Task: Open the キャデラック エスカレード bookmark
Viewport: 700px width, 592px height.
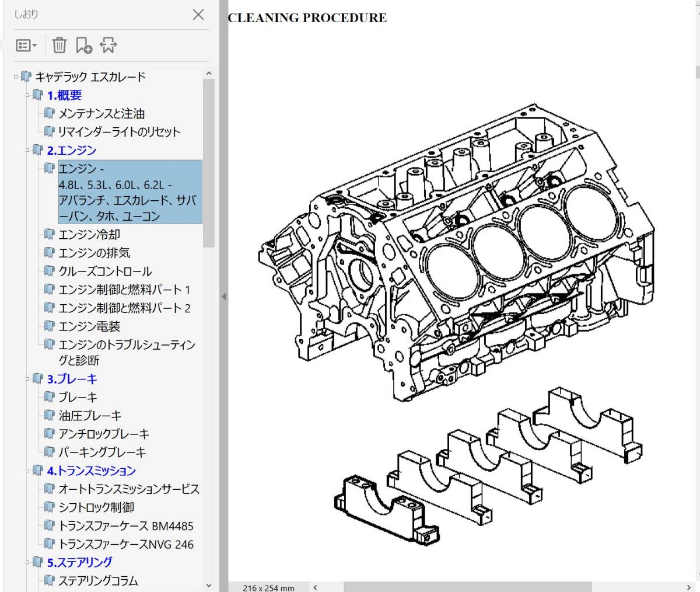Action: pos(90,76)
